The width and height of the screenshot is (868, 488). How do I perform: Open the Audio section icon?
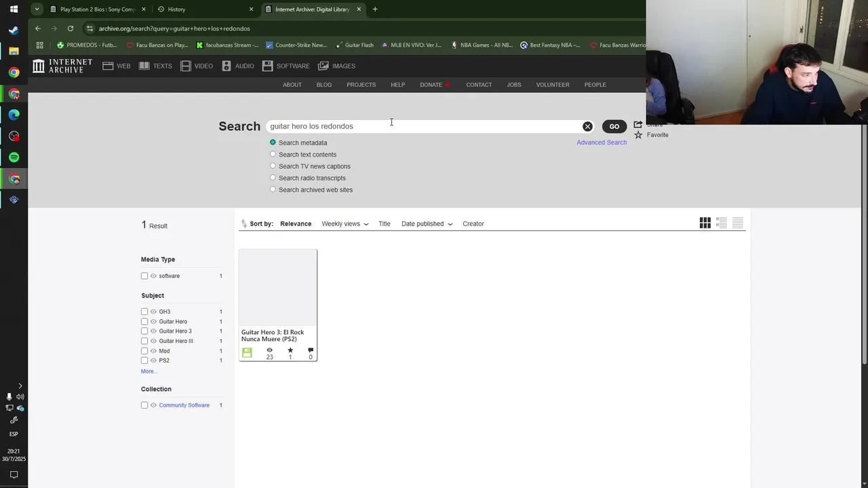pos(226,66)
